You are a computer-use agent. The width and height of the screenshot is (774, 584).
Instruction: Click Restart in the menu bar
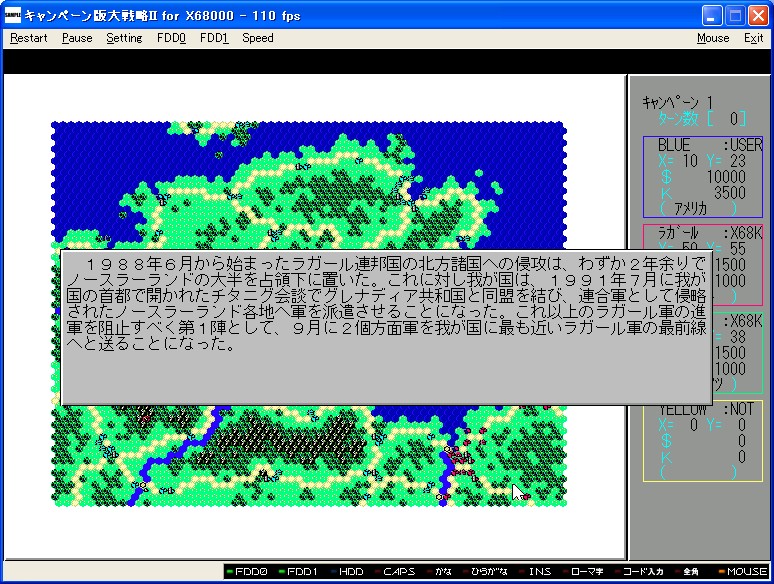coord(29,38)
